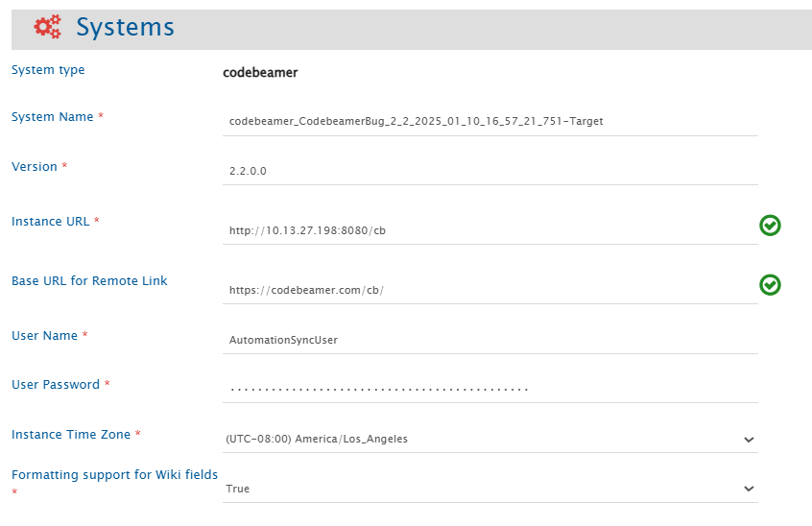Click the Instance Time Zone label

71,435
